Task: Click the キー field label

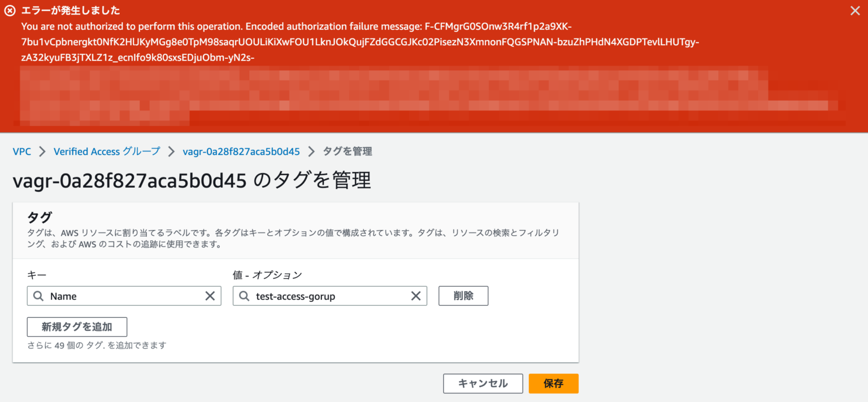Action: point(37,275)
